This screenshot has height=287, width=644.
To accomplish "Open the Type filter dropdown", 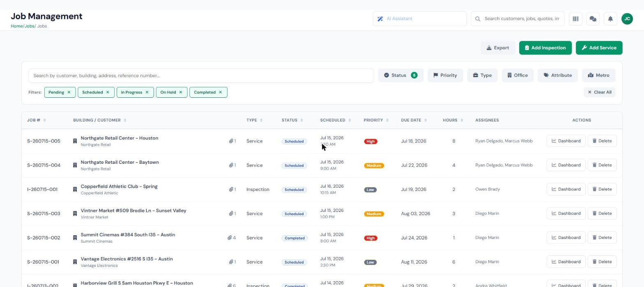I will coord(482,76).
